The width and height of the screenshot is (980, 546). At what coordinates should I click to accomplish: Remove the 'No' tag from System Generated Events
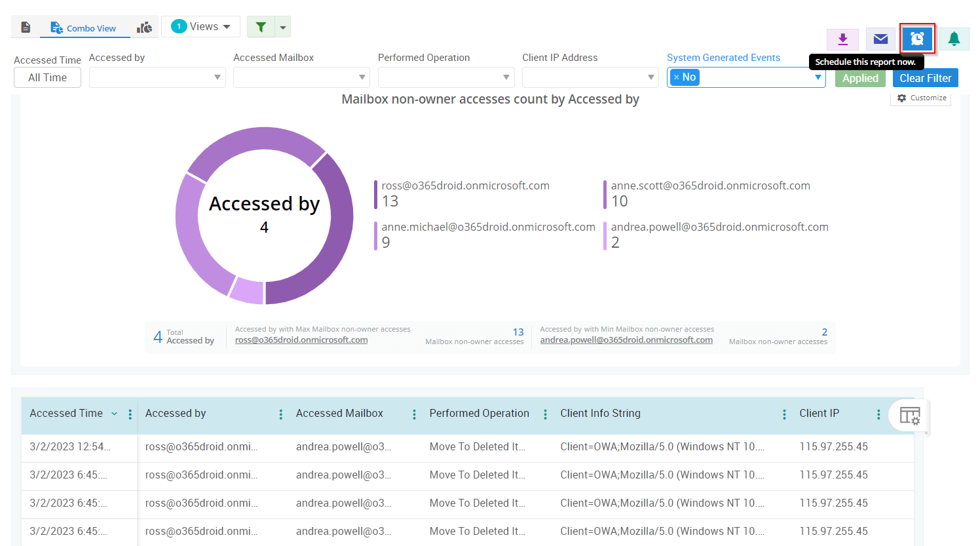point(677,77)
